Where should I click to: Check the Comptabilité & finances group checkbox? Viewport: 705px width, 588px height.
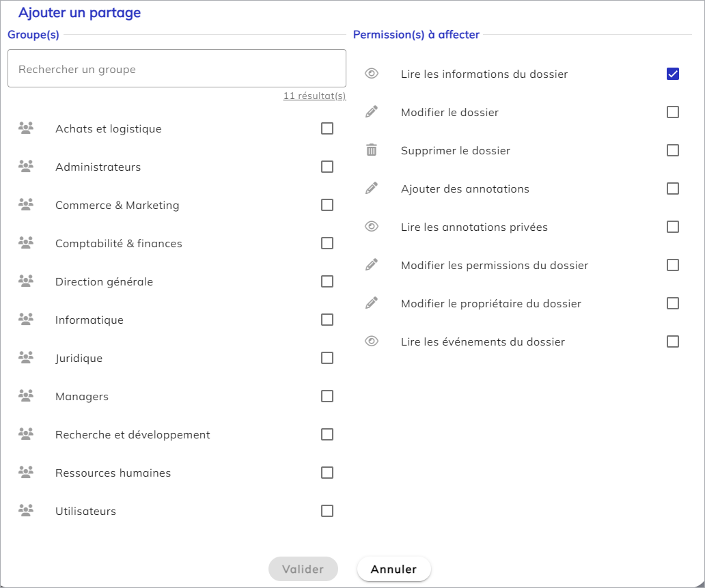pos(327,243)
